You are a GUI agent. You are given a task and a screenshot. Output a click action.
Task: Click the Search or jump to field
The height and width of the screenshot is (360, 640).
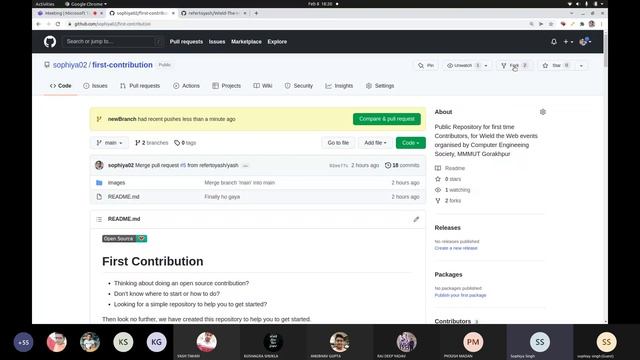tap(113, 42)
